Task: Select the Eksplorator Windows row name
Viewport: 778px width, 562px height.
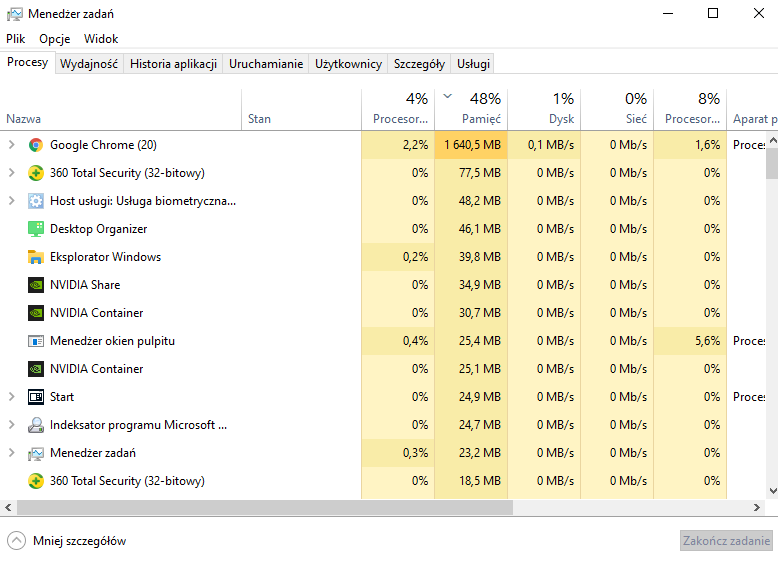Action: pyautogui.click(x=106, y=257)
